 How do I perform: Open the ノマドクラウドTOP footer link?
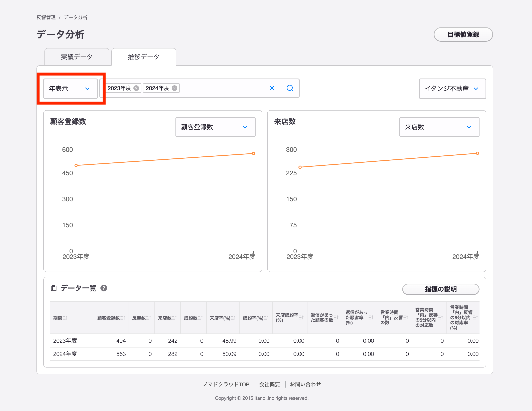click(226, 384)
